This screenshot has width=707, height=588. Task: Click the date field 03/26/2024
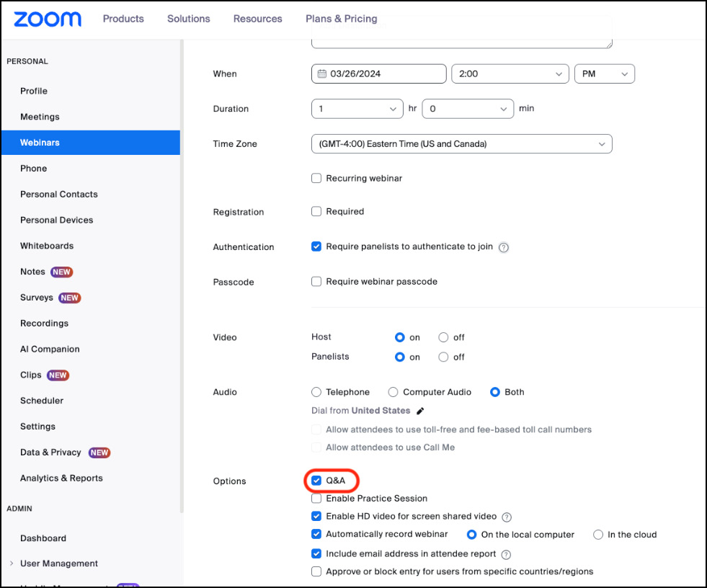(x=379, y=74)
